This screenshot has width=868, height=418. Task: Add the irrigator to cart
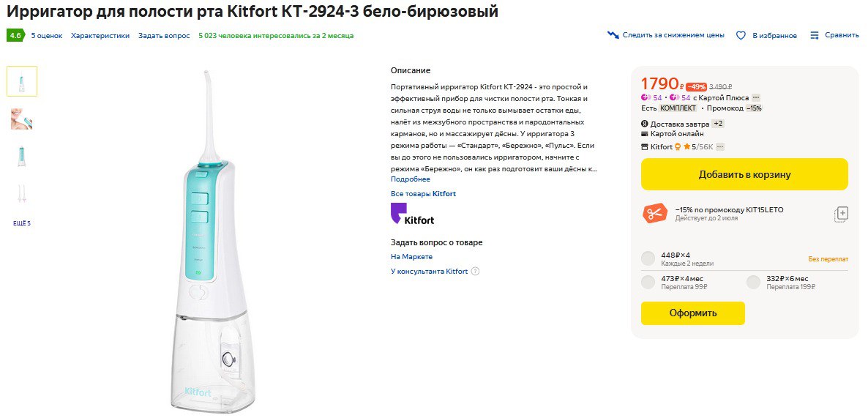744,174
